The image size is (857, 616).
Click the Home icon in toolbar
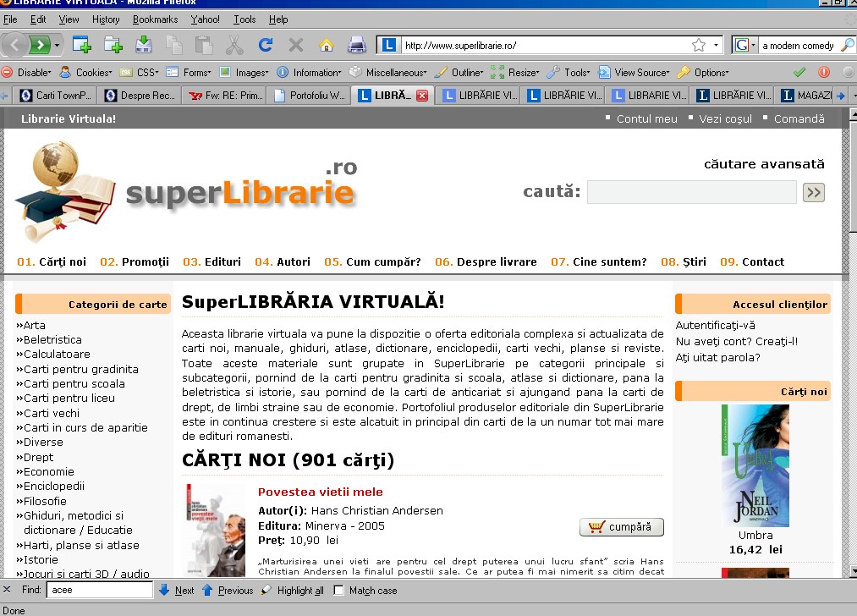point(326,45)
